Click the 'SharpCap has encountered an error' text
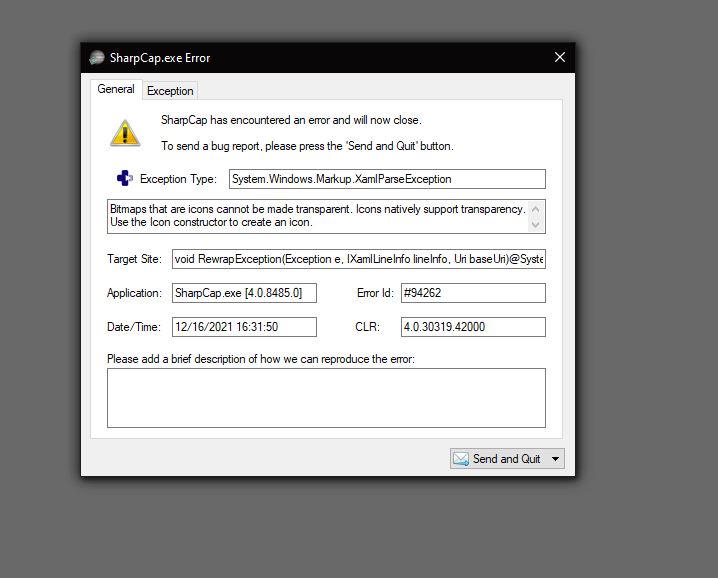 (291, 120)
